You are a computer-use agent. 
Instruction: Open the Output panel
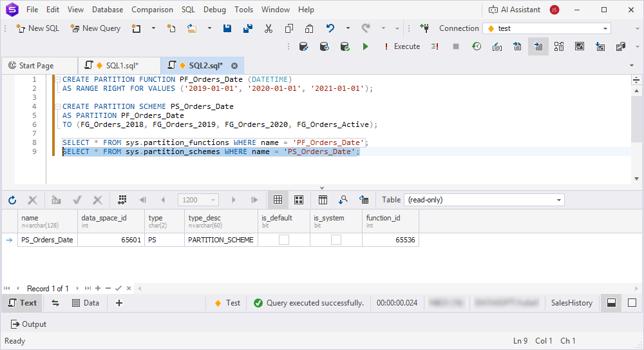(x=28, y=324)
